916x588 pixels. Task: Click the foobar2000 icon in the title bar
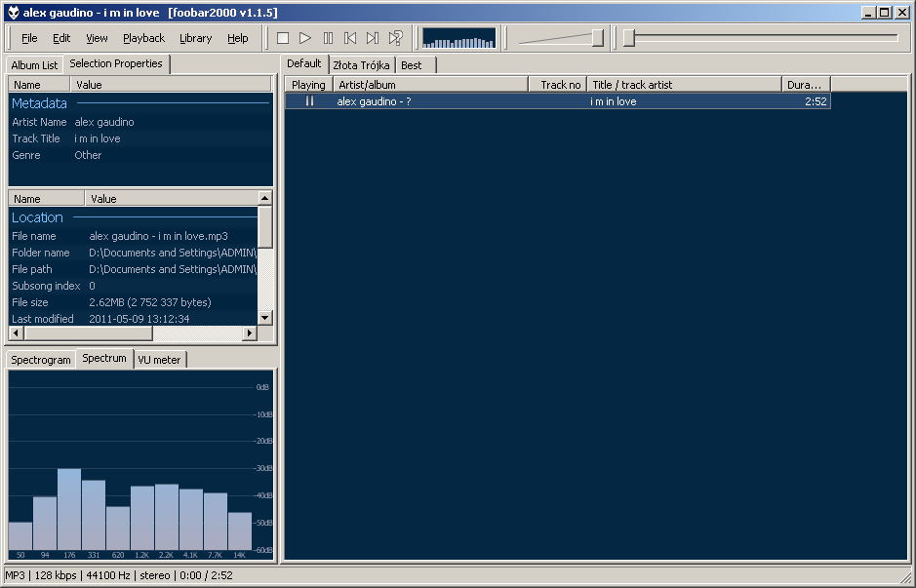click(12, 13)
